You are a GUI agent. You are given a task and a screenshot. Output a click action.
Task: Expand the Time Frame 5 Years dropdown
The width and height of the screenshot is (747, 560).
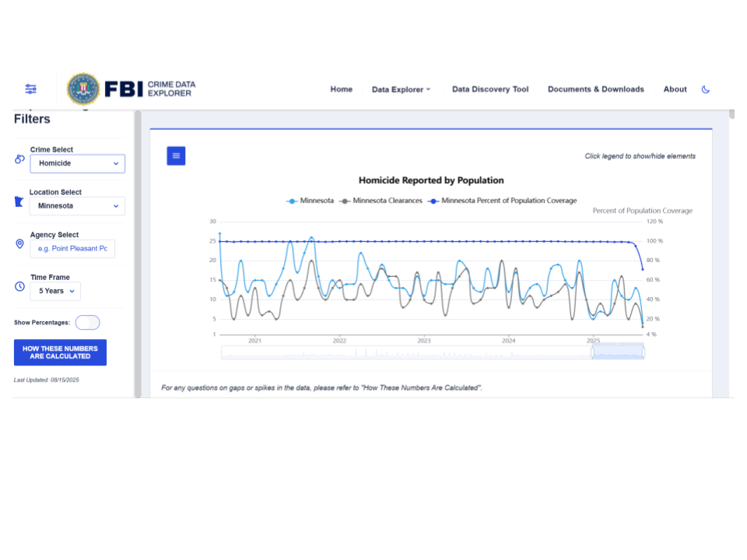coord(55,291)
